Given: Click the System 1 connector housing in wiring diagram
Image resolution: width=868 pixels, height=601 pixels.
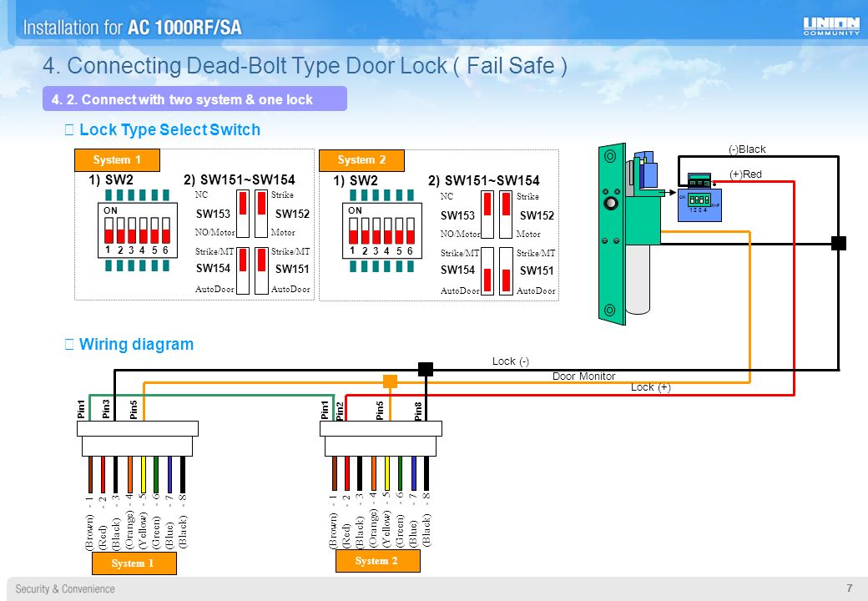Looking at the screenshot, I should [137, 438].
